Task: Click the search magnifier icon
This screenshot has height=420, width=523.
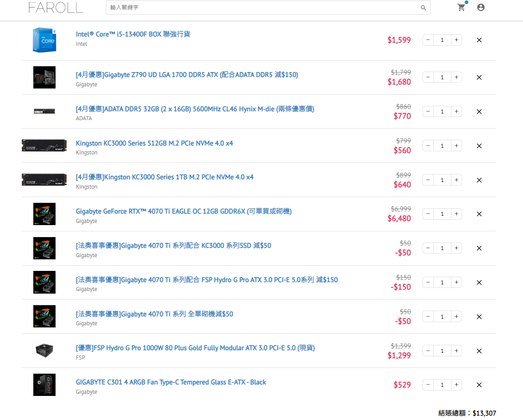Action: coord(423,8)
